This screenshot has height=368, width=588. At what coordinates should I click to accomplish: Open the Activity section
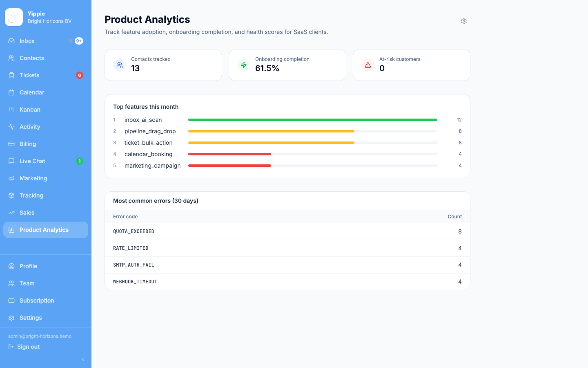46,127
